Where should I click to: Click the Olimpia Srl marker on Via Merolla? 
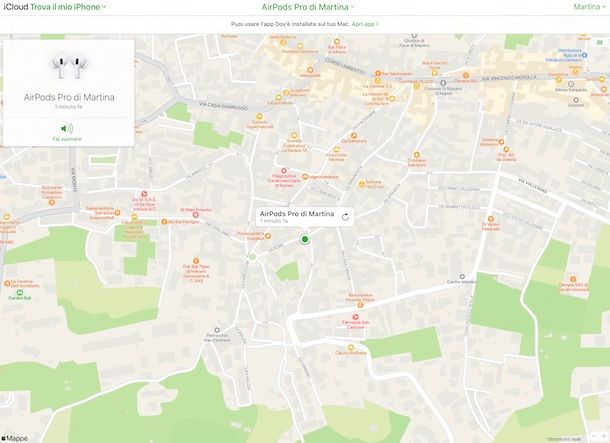click(466, 75)
